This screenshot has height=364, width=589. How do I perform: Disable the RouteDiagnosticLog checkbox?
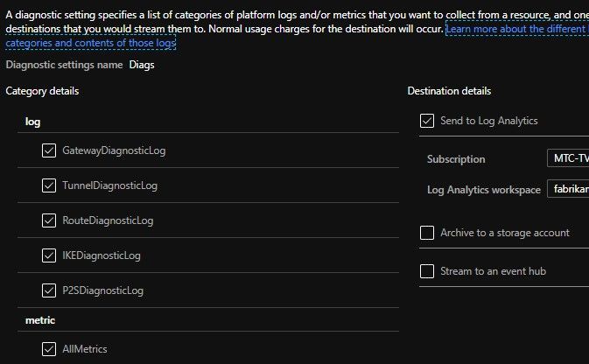[49, 220]
